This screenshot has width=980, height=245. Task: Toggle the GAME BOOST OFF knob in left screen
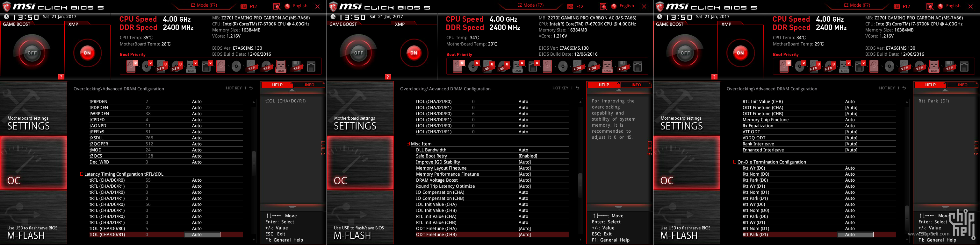coord(32,53)
